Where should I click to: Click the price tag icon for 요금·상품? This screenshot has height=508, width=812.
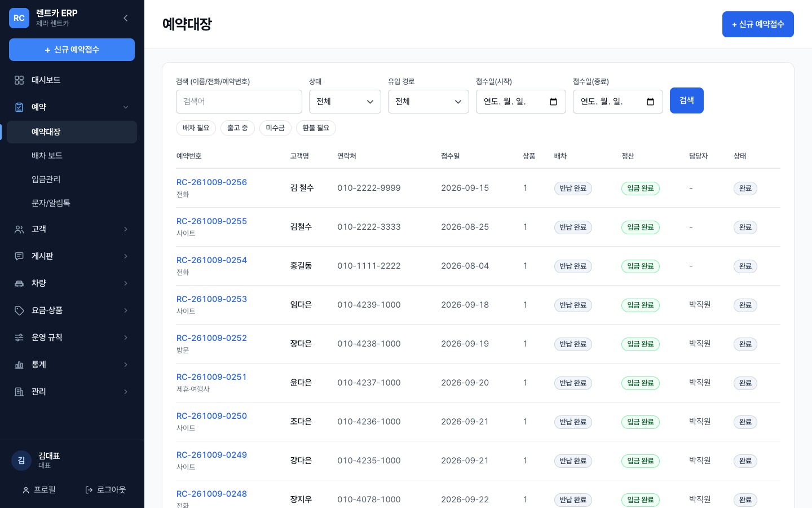19,310
